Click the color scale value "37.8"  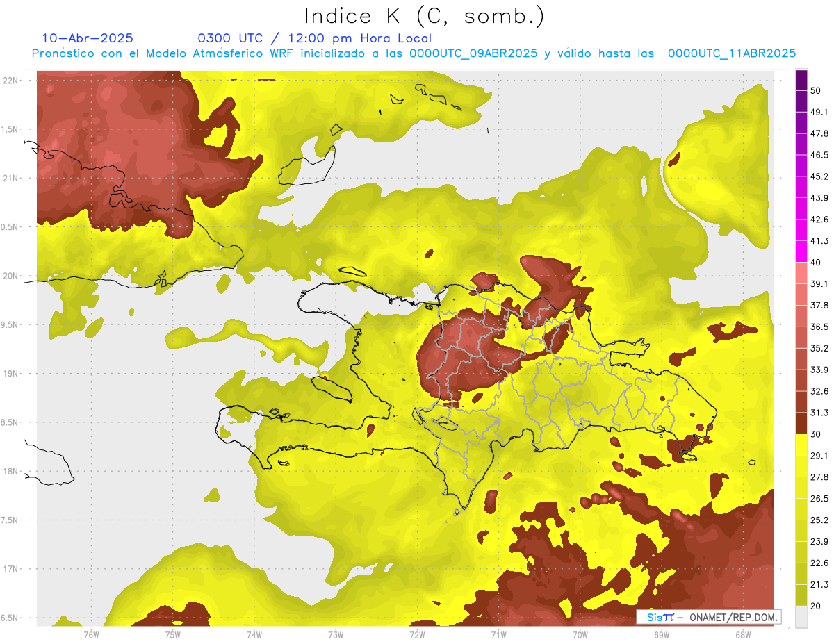point(819,306)
